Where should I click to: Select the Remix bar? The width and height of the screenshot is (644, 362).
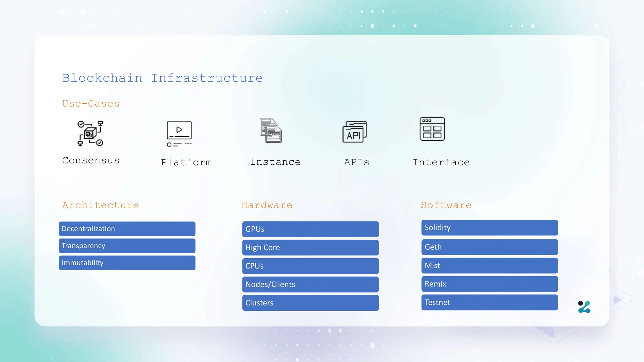490,284
